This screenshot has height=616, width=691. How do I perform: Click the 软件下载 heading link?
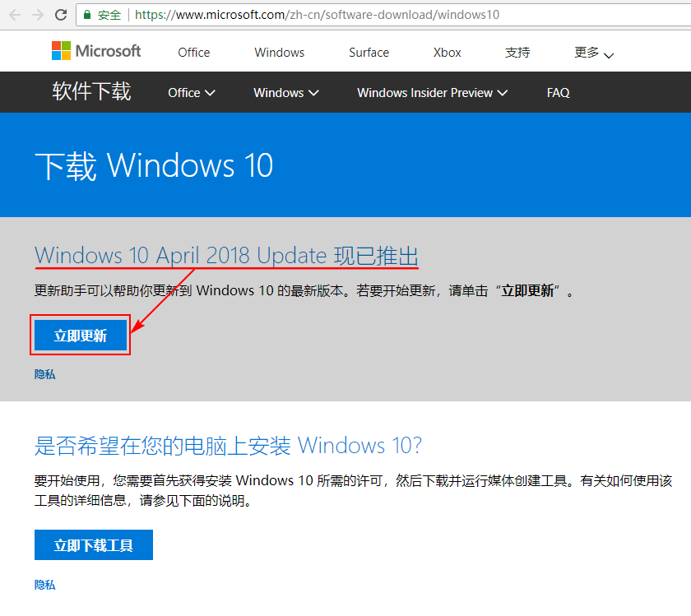91,92
